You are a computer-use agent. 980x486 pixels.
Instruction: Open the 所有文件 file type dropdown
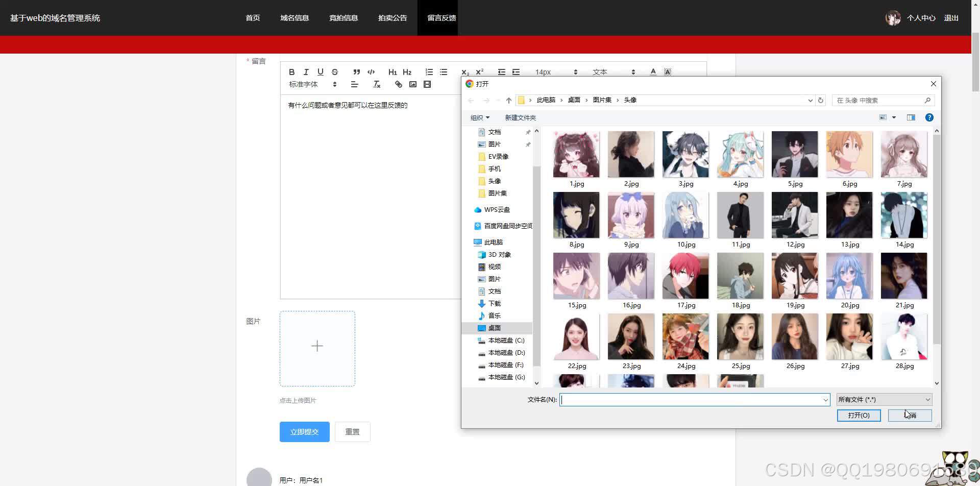tap(883, 399)
